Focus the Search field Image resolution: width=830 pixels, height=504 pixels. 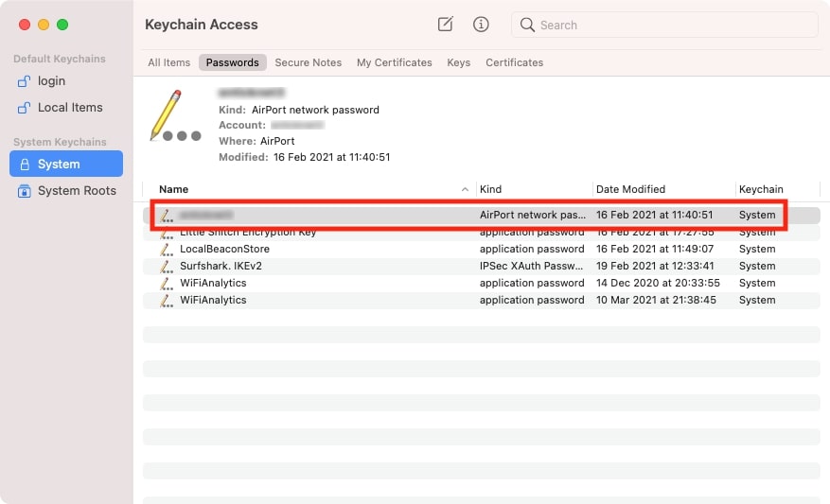click(664, 25)
